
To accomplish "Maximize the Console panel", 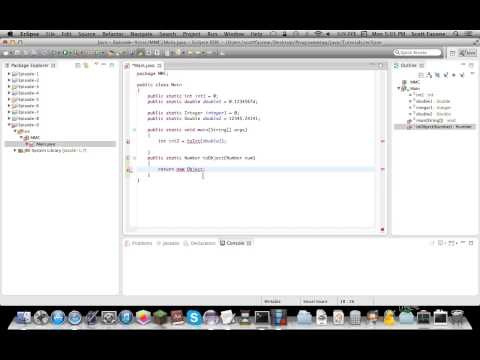I will [x=471, y=243].
